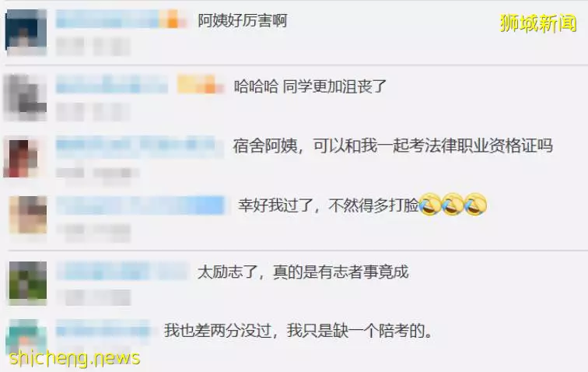Click blurred username before 宿舍阿姨 comment
Viewport: 588px width, 372px height.
pyautogui.click(x=139, y=146)
